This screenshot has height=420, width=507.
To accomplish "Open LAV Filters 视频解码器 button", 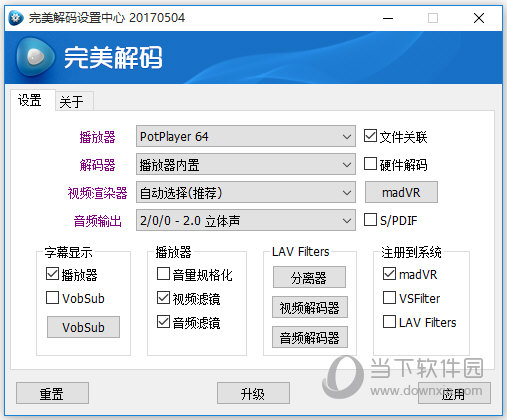I will pos(310,307).
